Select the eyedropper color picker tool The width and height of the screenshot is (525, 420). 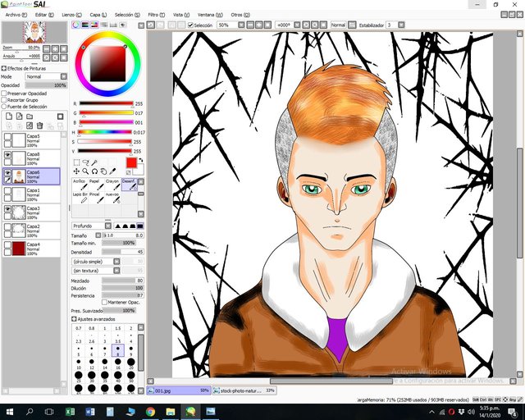coord(113,171)
